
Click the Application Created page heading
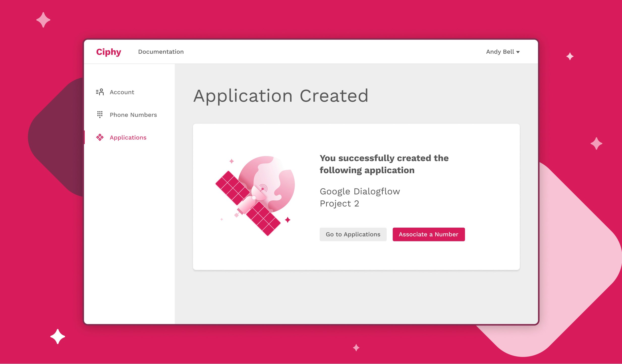(x=281, y=96)
